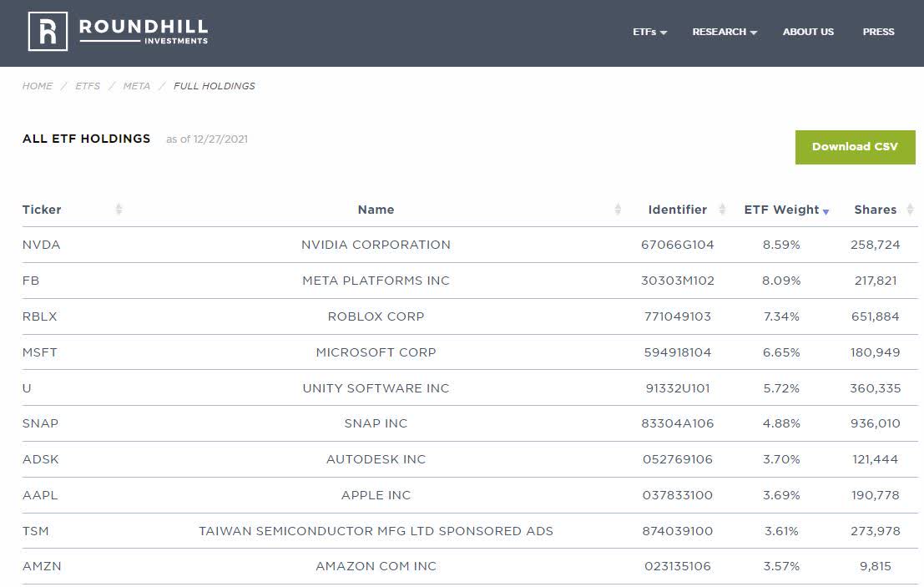The height and width of the screenshot is (587, 924).
Task: Click UNITY SOFTWARE INC name cell
Action: click(x=376, y=388)
